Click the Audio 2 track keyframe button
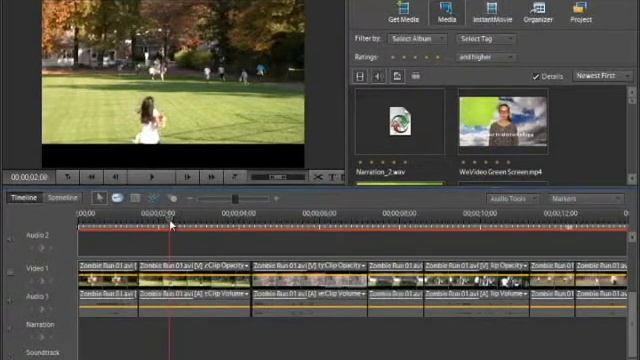The height and width of the screenshot is (360, 640). point(41,248)
